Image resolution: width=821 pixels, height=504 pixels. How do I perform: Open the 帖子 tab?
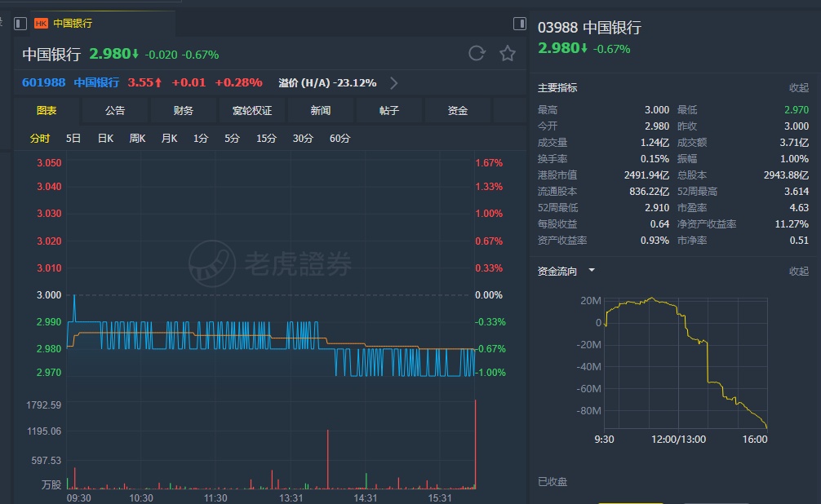point(389,110)
